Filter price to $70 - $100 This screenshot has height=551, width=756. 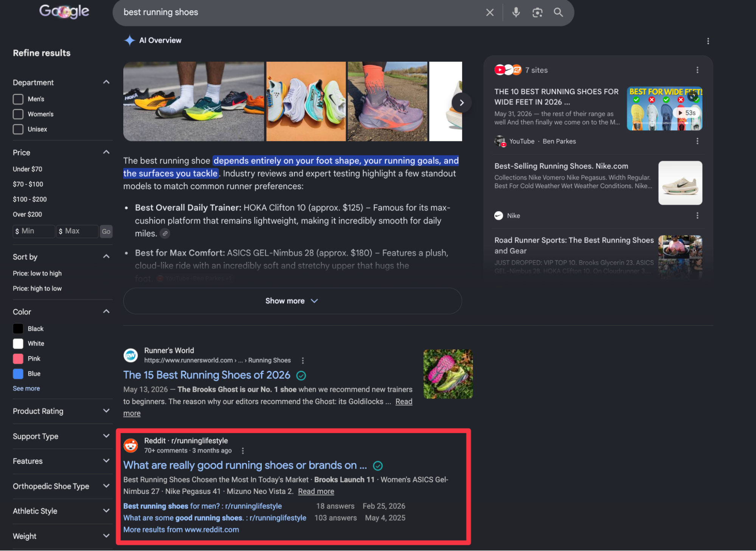28,184
